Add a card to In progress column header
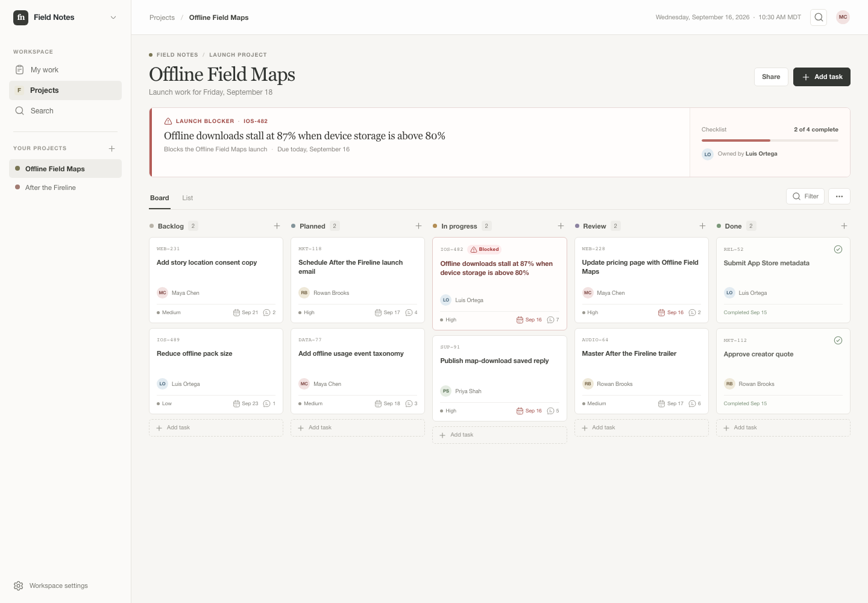 pos(561,226)
